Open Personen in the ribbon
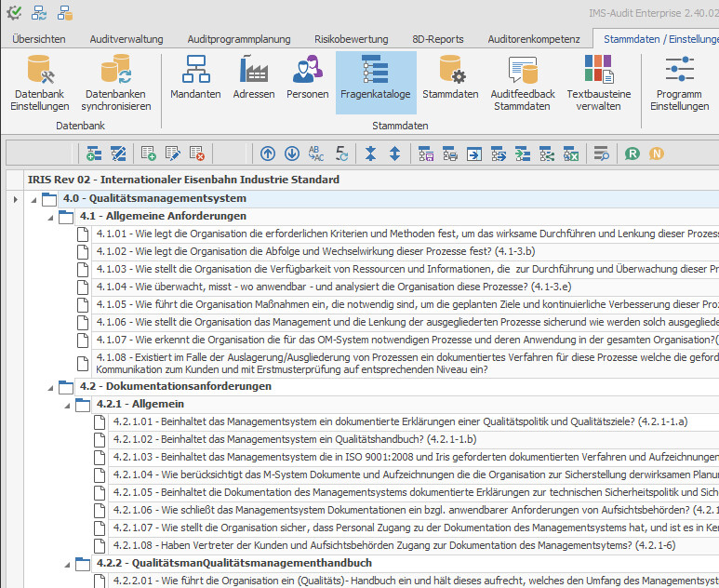 point(307,78)
